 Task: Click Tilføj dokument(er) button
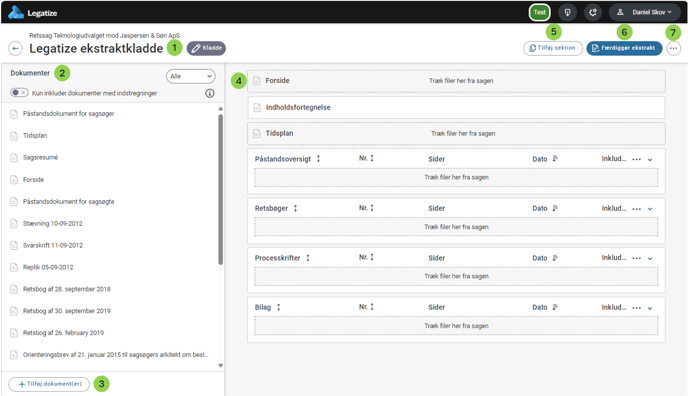click(x=49, y=384)
